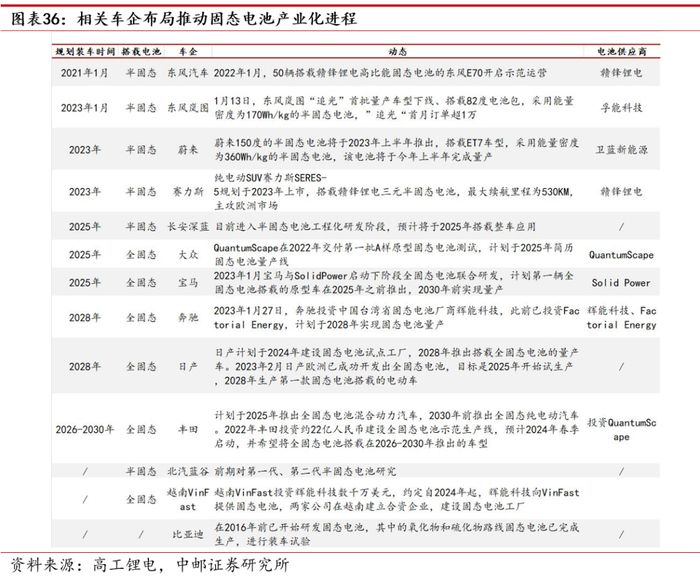Select the 规划装车时间 column header
The height and width of the screenshot is (580, 700).
(x=85, y=52)
